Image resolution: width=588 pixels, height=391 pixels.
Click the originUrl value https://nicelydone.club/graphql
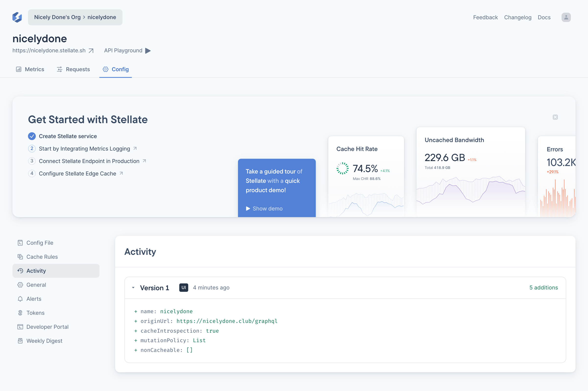click(227, 321)
